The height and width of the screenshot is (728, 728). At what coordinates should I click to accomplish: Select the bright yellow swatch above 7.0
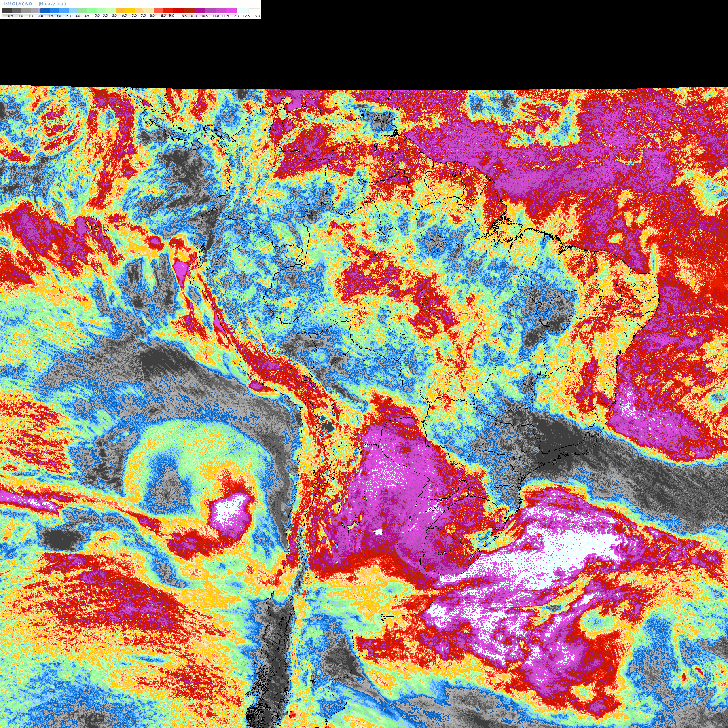(x=130, y=11)
